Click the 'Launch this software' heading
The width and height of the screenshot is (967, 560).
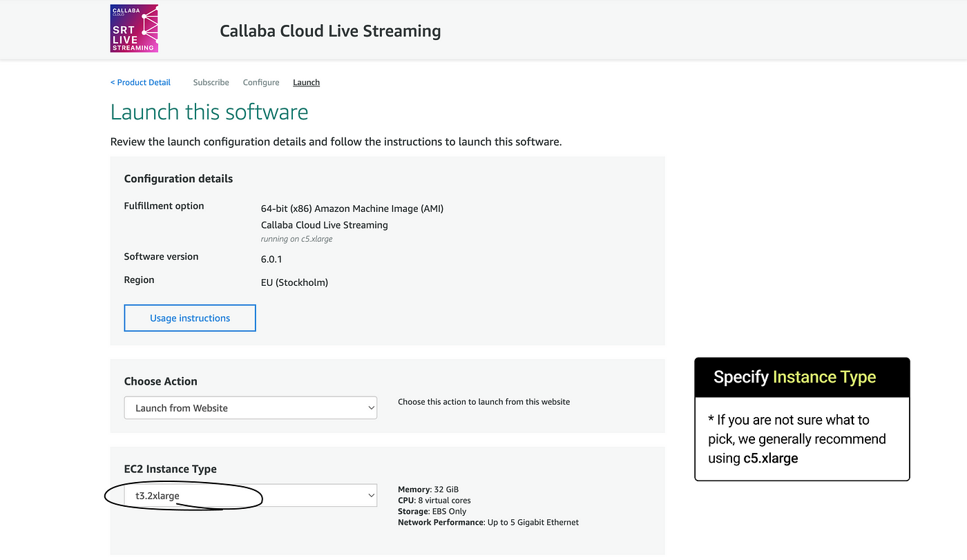209,112
